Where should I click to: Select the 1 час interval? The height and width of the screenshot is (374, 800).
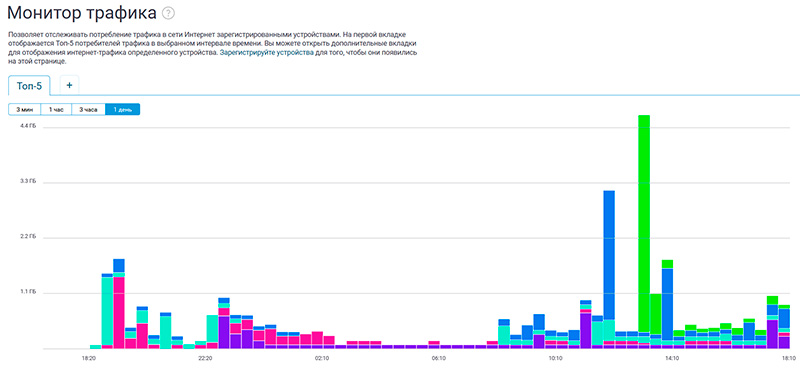click(x=56, y=109)
